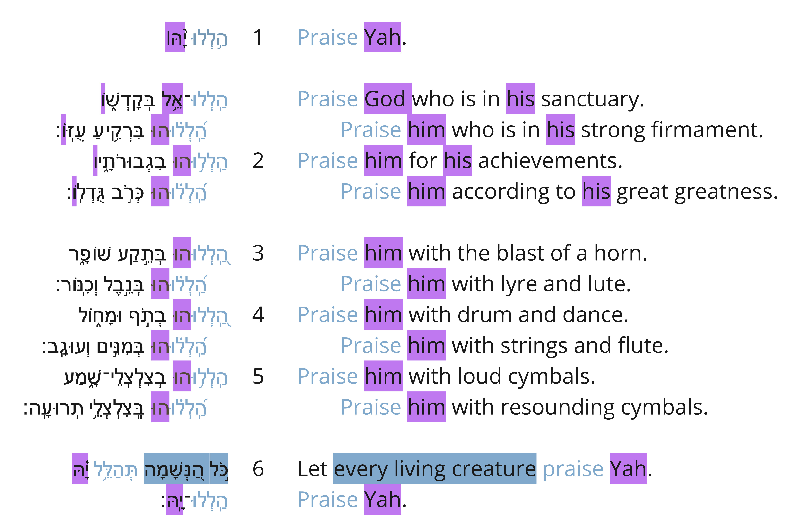Click the word "achievements"
Viewport: 803px width, 532px height.
coord(550,161)
